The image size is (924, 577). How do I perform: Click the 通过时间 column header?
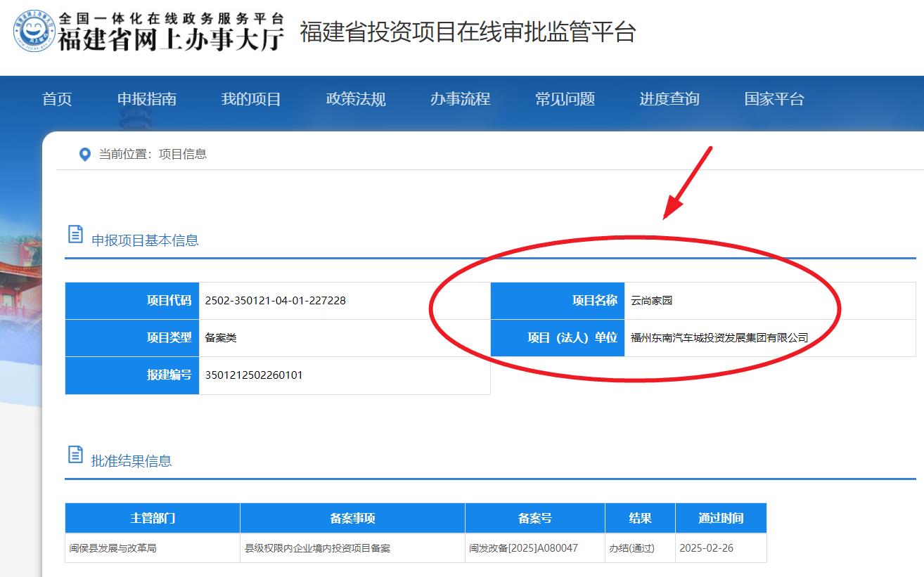click(x=721, y=518)
